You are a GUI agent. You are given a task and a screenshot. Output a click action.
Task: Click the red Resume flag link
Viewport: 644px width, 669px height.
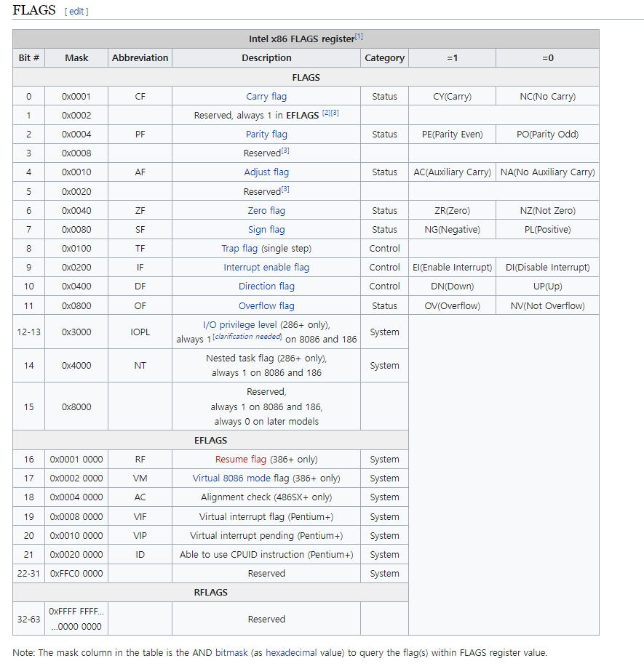tap(240, 460)
